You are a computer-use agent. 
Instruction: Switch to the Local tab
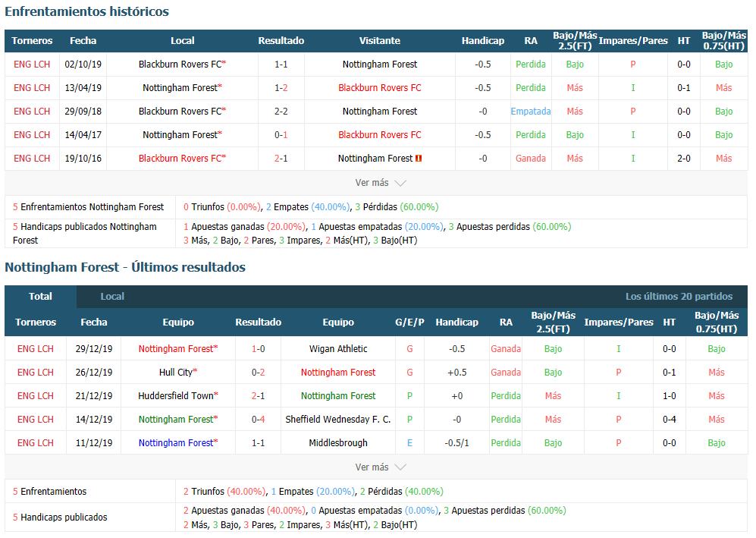click(112, 296)
